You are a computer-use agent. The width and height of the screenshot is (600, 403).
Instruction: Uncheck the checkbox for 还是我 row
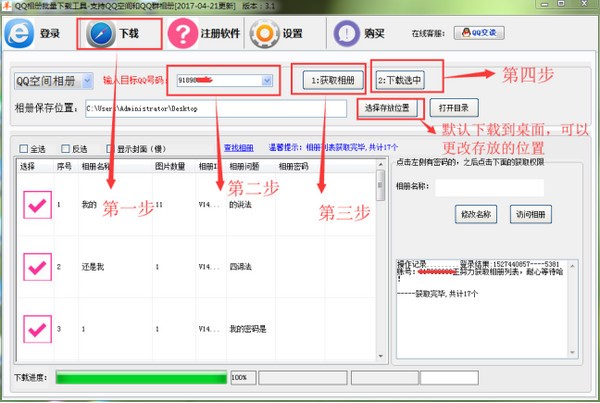click(x=37, y=267)
